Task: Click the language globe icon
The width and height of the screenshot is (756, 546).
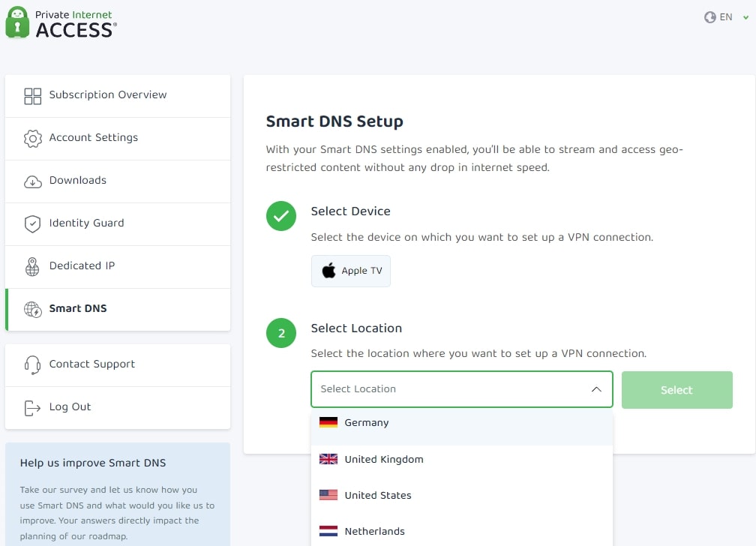Action: (x=709, y=17)
